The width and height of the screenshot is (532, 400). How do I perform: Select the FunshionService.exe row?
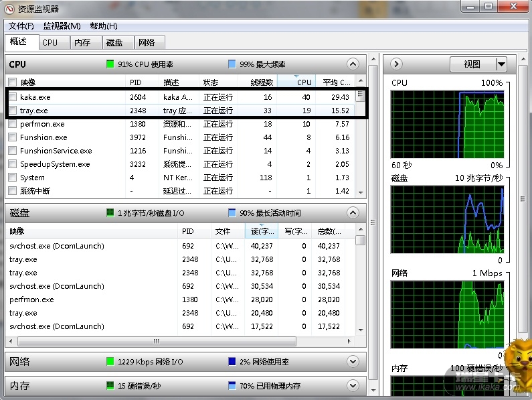(x=181, y=150)
